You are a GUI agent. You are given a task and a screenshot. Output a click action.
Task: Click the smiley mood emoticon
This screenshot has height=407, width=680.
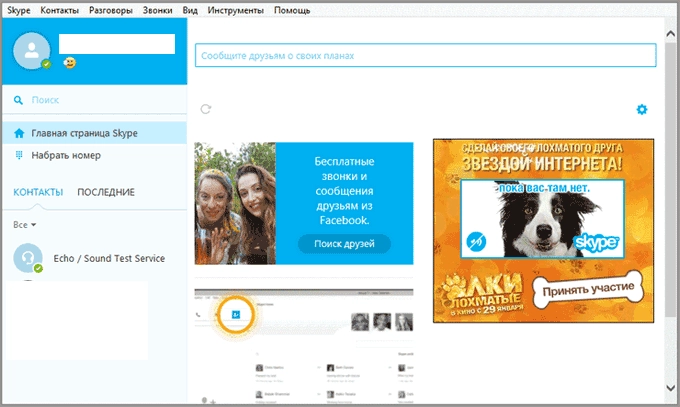[x=69, y=63]
